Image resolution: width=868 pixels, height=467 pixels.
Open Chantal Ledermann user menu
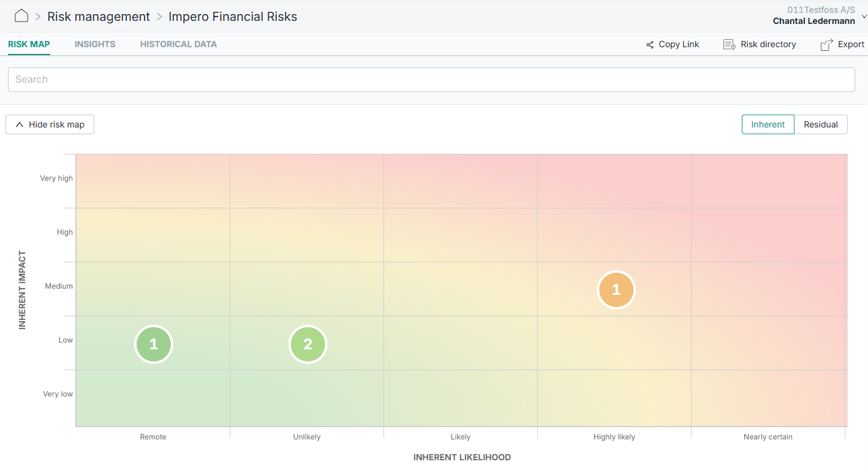click(813, 21)
